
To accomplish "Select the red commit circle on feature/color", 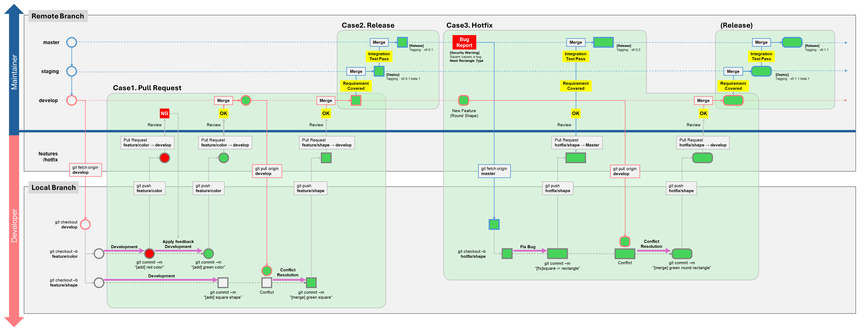I will coord(149,253).
